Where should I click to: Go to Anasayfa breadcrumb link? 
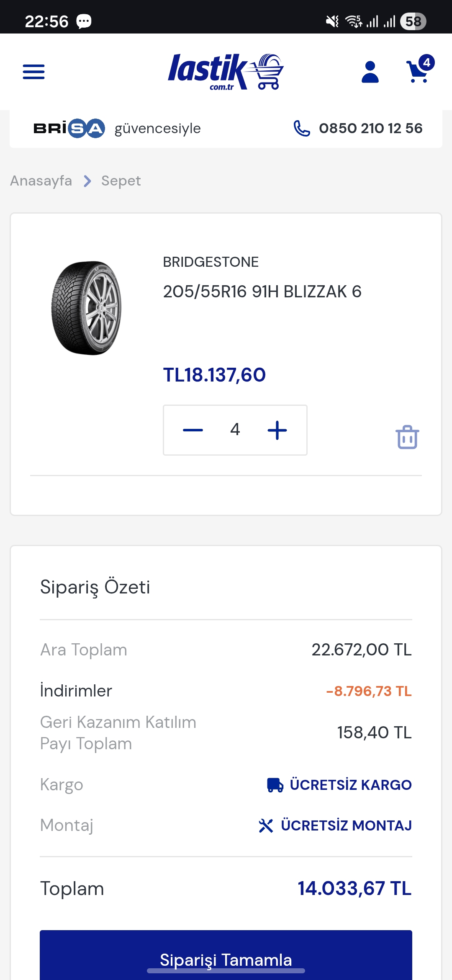click(41, 181)
